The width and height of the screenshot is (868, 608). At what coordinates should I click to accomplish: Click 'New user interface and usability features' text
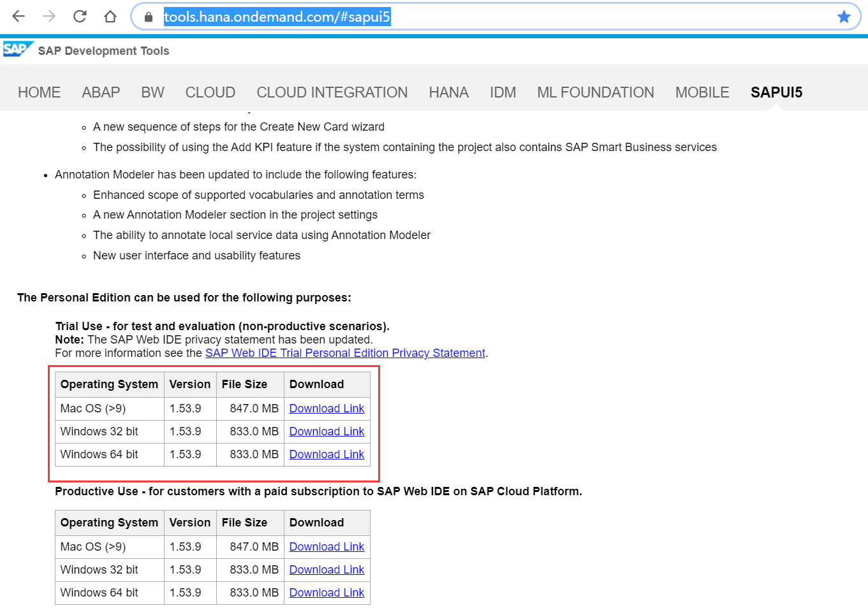pos(196,256)
